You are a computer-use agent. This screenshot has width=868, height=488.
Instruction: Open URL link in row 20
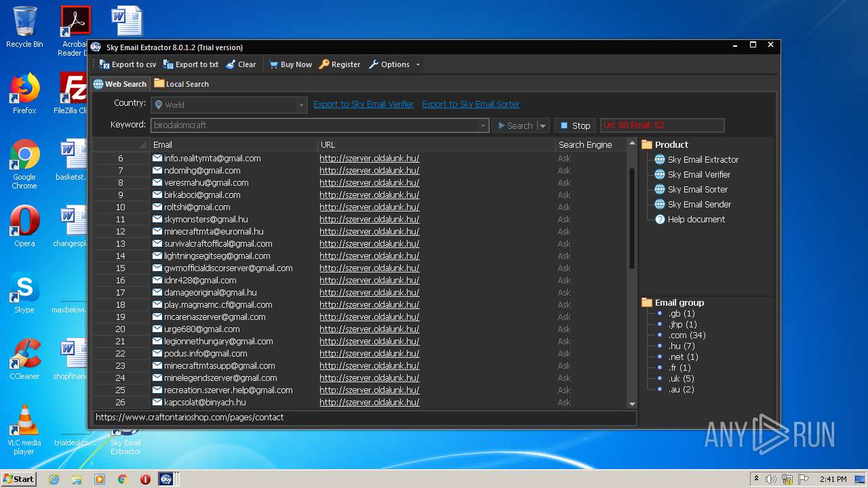click(370, 329)
